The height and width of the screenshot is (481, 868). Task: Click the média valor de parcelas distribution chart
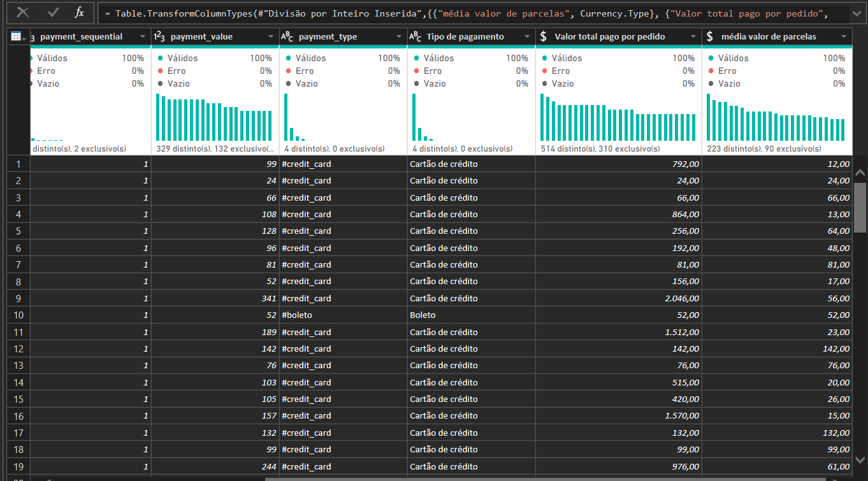click(x=776, y=117)
